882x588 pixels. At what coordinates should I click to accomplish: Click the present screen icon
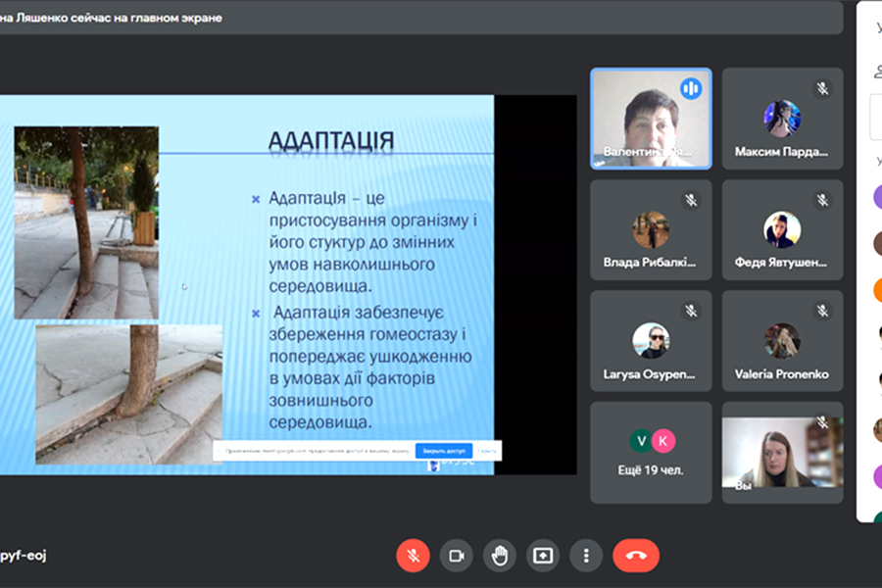click(x=543, y=556)
